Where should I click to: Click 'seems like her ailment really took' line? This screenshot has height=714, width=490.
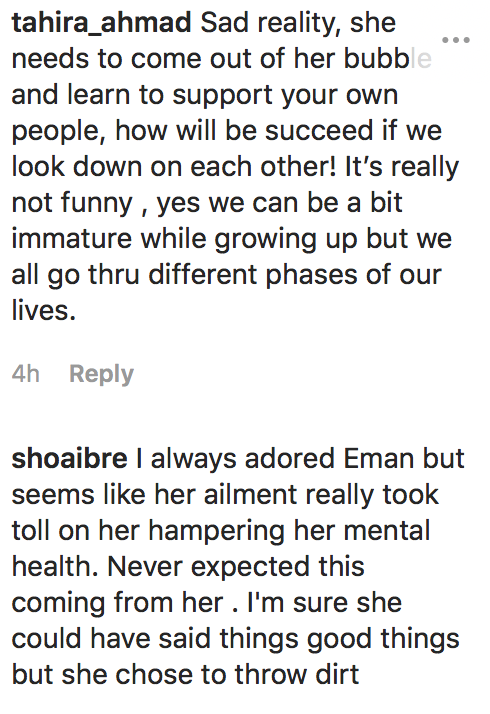click(x=225, y=494)
